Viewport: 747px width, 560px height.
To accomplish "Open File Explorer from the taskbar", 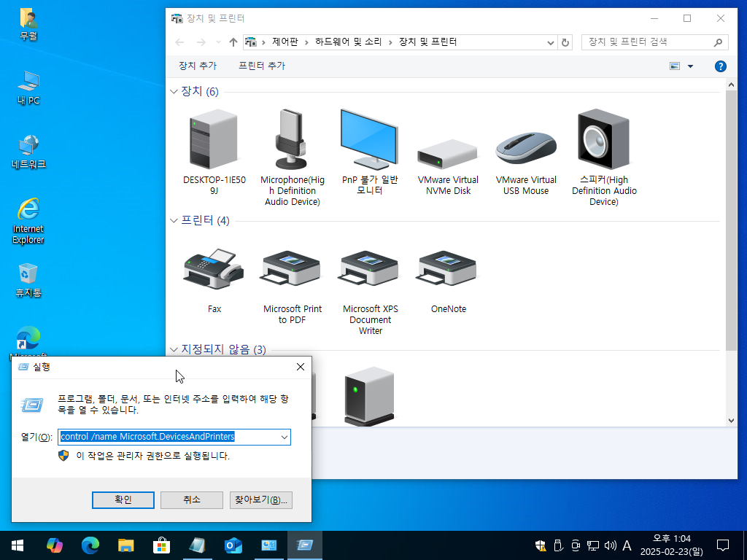I will pyautogui.click(x=125, y=545).
